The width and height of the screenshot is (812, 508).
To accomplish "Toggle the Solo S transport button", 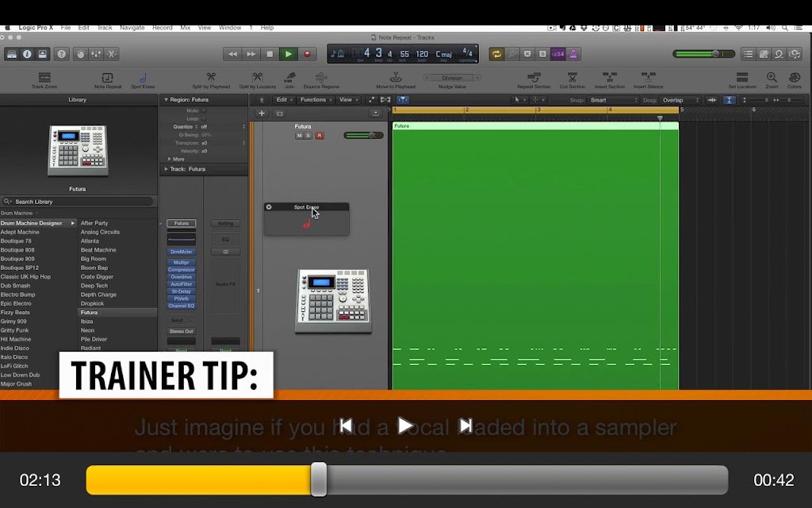I will coord(542,54).
